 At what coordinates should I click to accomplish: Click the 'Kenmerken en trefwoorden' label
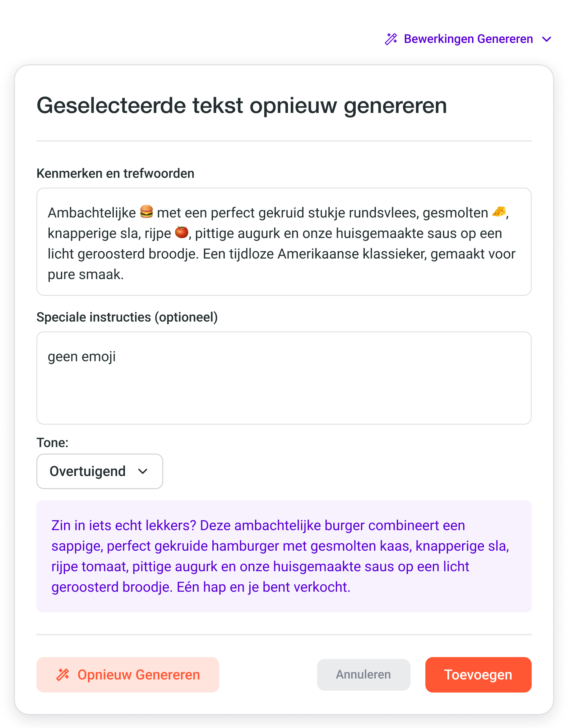pos(115,173)
